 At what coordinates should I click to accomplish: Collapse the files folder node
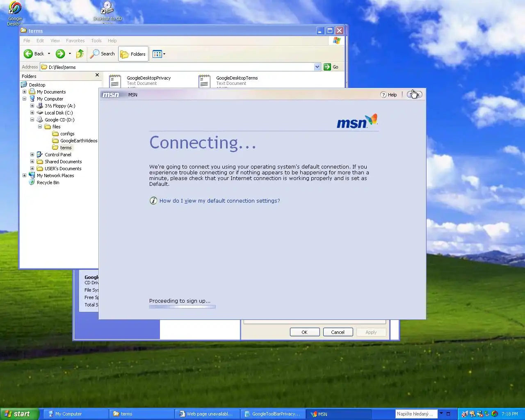40,127
